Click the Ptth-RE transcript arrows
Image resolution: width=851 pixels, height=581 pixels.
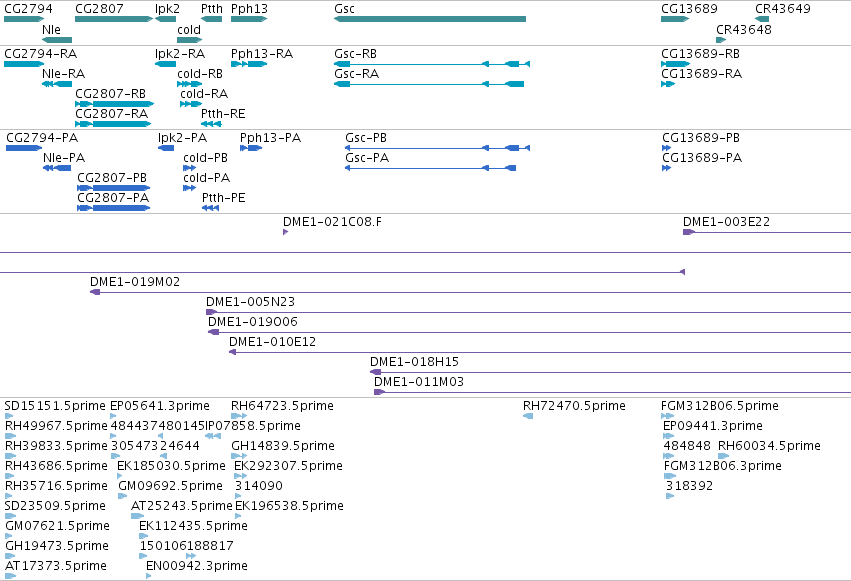(211, 124)
